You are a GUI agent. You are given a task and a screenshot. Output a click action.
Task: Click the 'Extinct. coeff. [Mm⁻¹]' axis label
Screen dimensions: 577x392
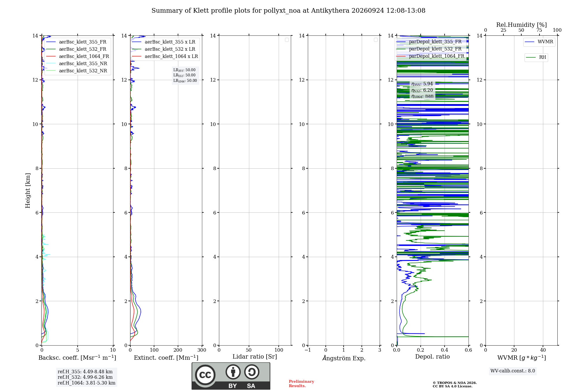tap(166, 358)
